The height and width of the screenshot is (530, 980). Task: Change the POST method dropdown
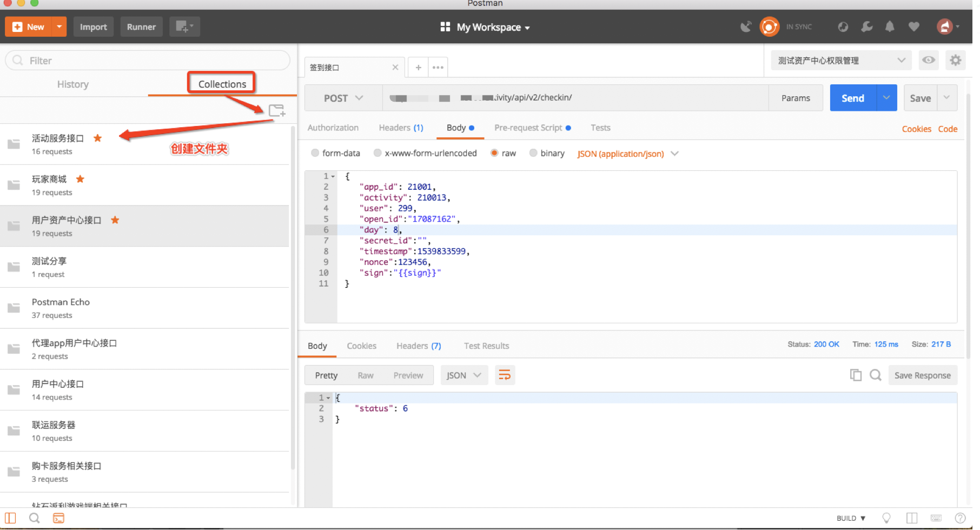(x=343, y=98)
